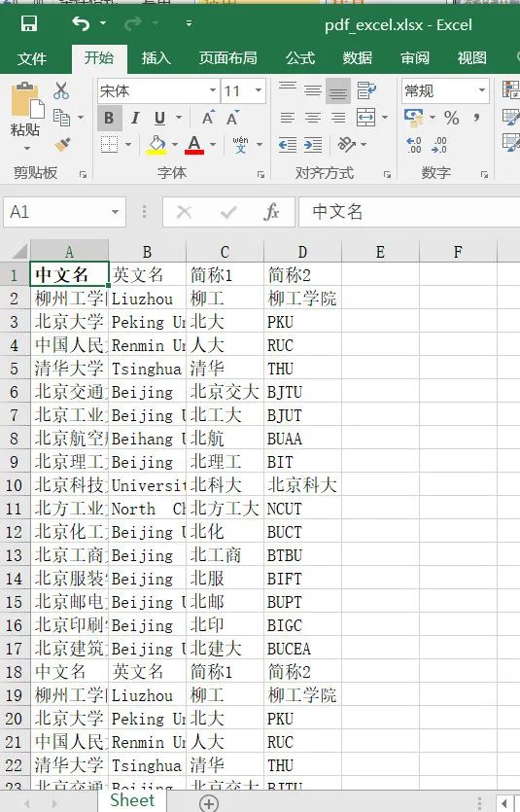The height and width of the screenshot is (812, 520).
Task: Switch to the 插入 ribbon tab
Action: [x=156, y=58]
